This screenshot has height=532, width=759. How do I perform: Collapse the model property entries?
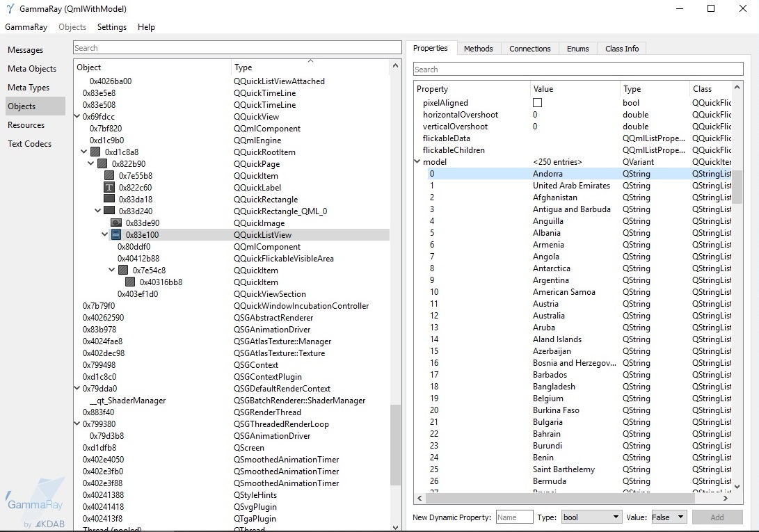tap(417, 162)
